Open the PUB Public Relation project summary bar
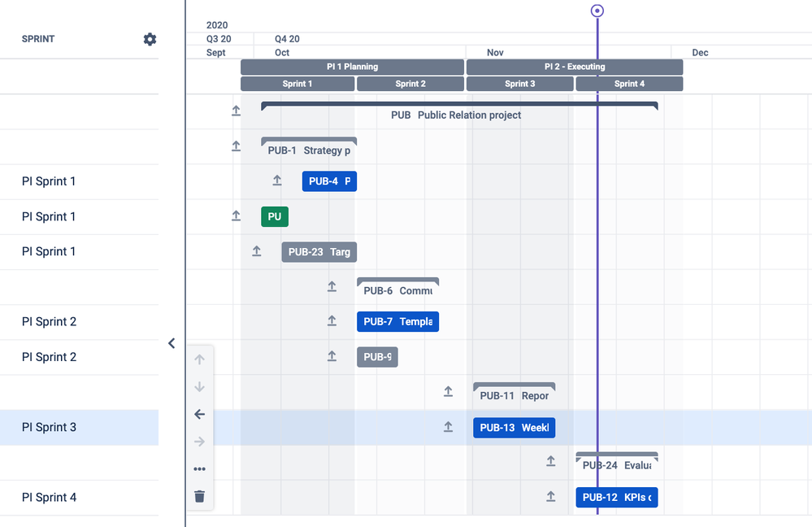 click(x=459, y=111)
